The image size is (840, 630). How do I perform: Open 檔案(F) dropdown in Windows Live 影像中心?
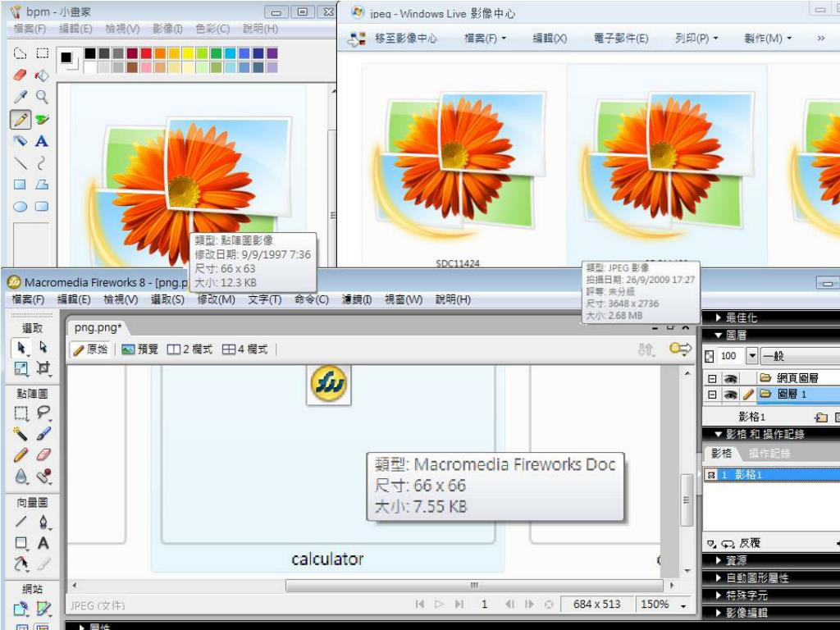point(485,39)
